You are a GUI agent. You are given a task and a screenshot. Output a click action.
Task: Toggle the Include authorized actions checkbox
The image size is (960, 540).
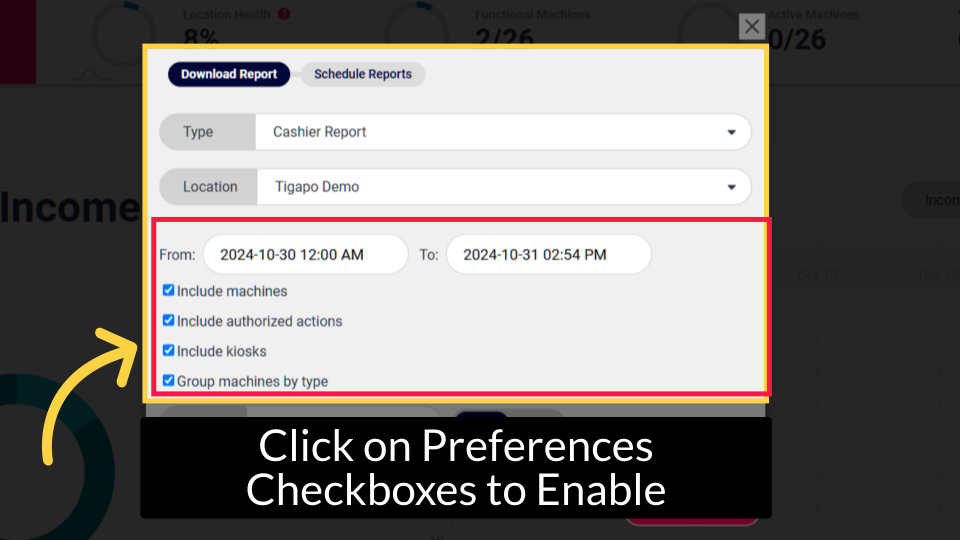click(x=168, y=320)
